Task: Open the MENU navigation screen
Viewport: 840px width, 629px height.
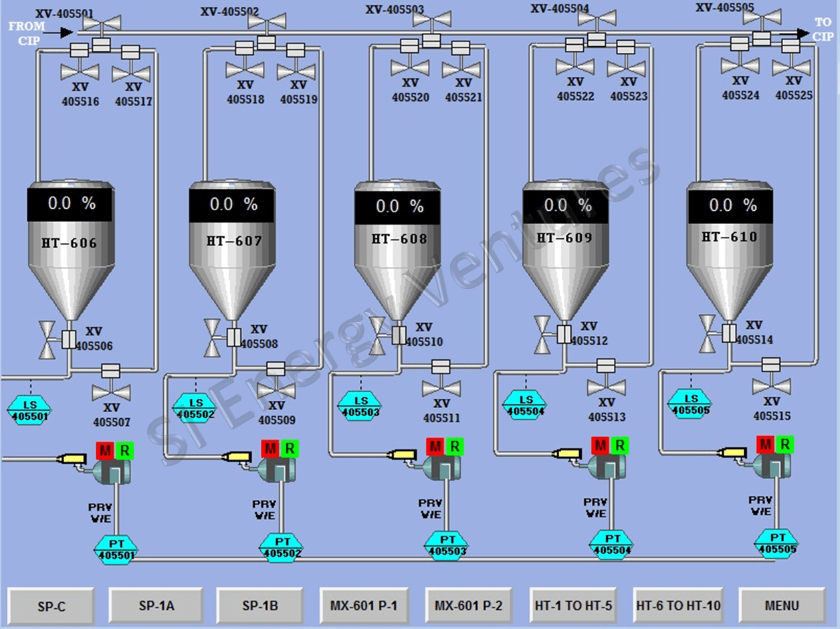Action: point(781,604)
